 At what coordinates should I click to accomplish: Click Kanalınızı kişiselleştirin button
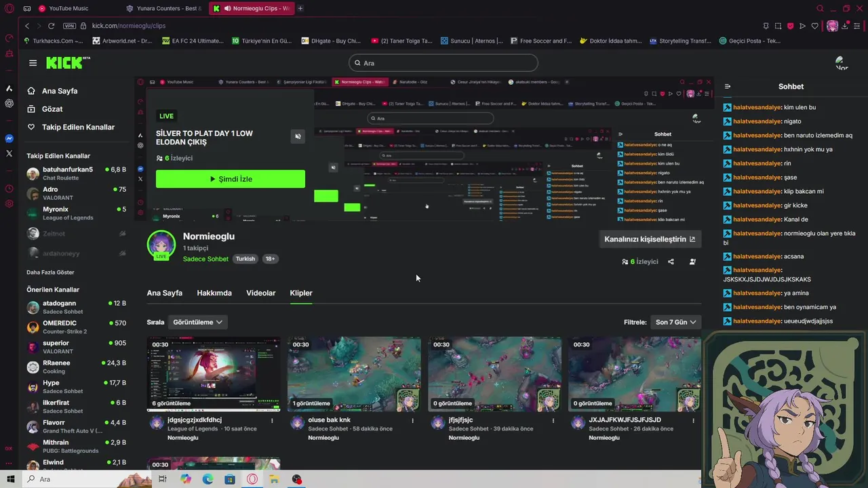click(x=650, y=239)
